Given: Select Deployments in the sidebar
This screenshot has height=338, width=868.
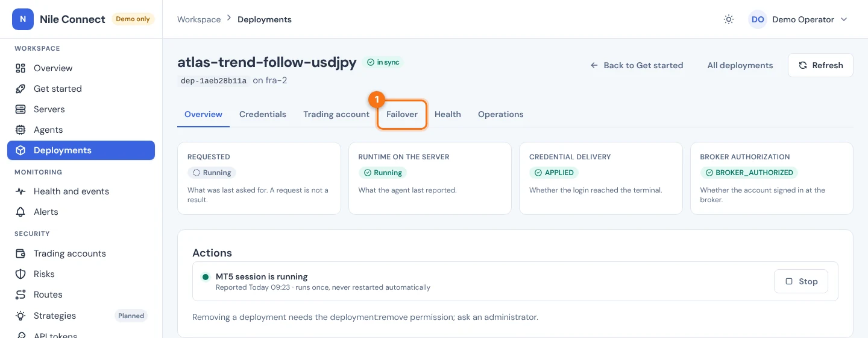Looking at the screenshot, I should [x=81, y=150].
